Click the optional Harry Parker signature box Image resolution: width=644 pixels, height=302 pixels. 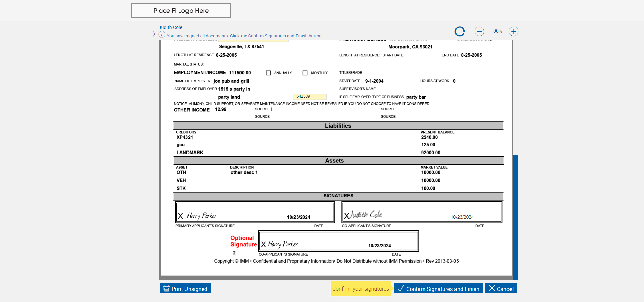(339, 241)
